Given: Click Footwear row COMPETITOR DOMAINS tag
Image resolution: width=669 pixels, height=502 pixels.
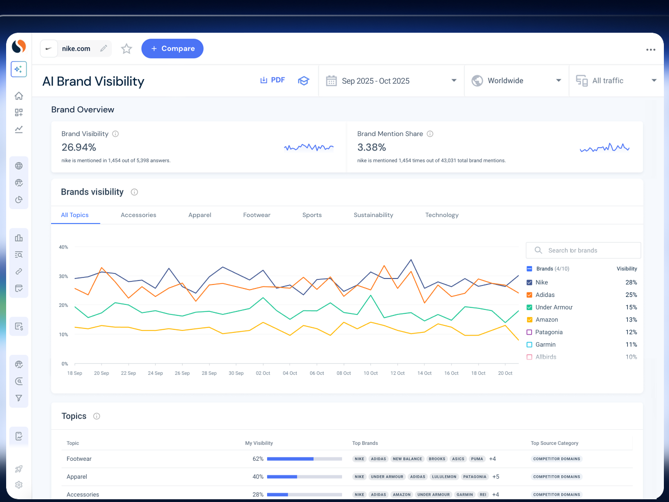Looking at the screenshot, I should pos(556,459).
